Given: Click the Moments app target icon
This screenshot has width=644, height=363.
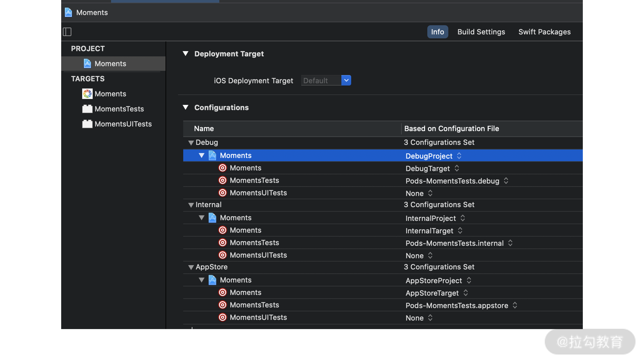Looking at the screenshot, I should tap(87, 94).
